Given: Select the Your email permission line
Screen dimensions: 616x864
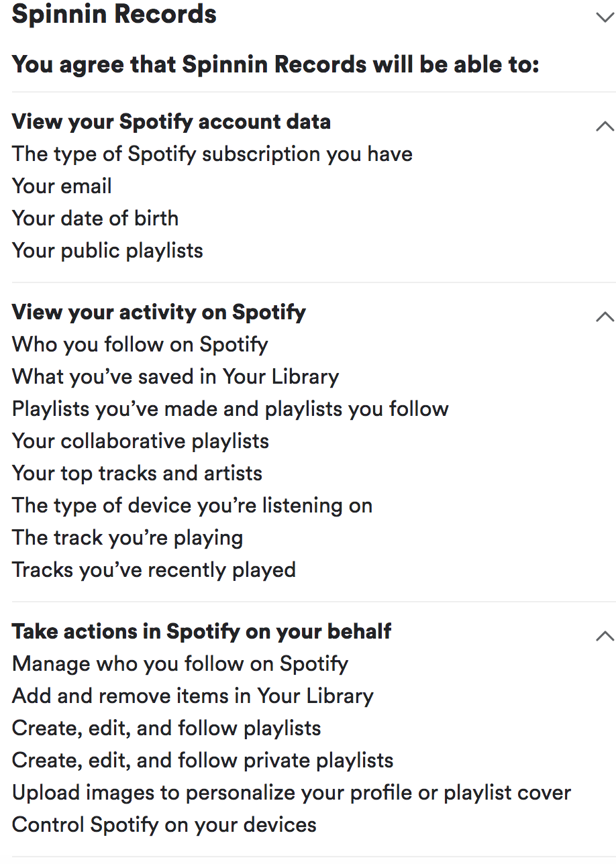Looking at the screenshot, I should point(62,186).
